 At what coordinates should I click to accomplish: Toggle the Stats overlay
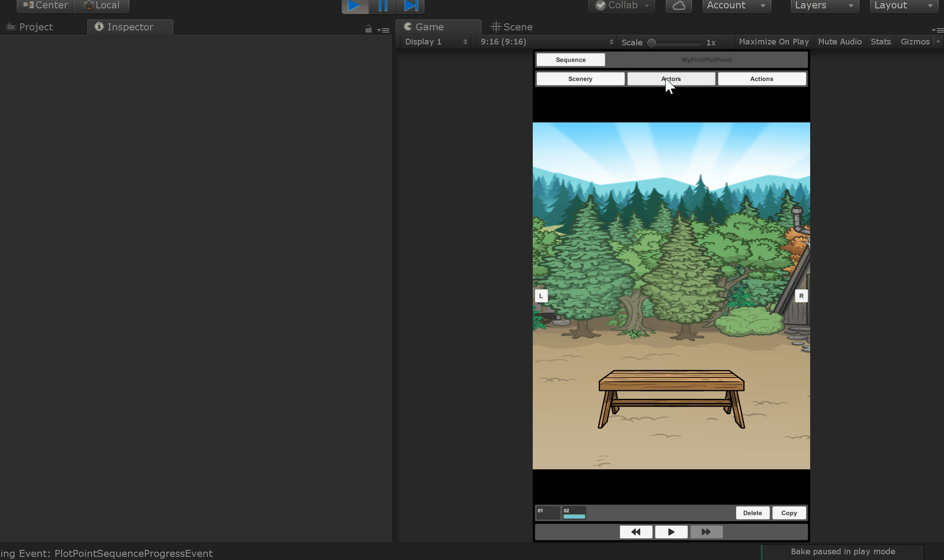[x=881, y=42]
